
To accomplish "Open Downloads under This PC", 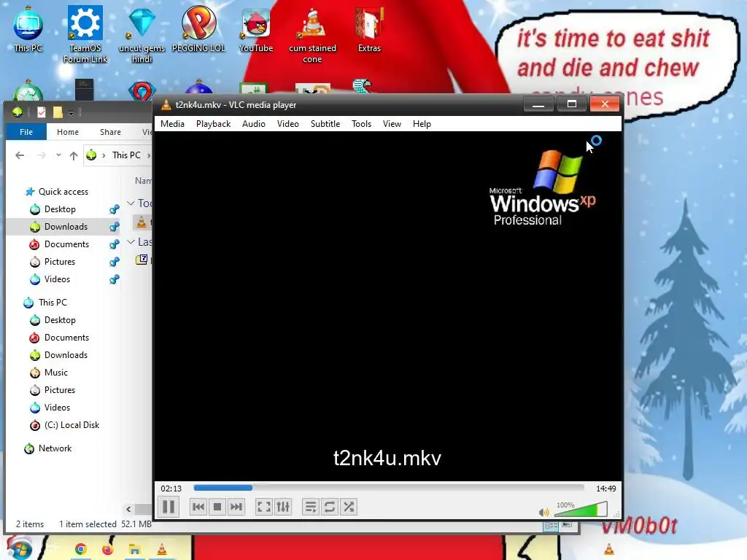I will tap(66, 355).
